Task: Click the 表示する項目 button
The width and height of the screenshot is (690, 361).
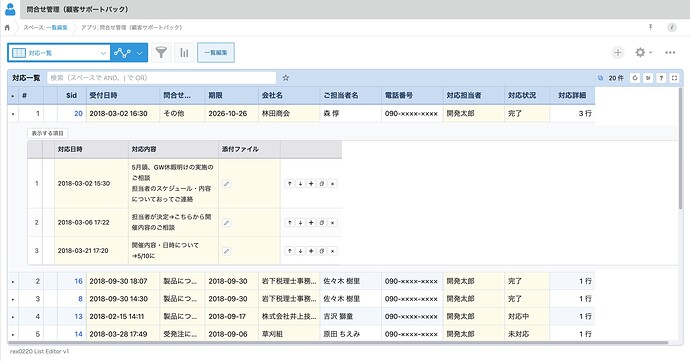Action: click(48, 133)
